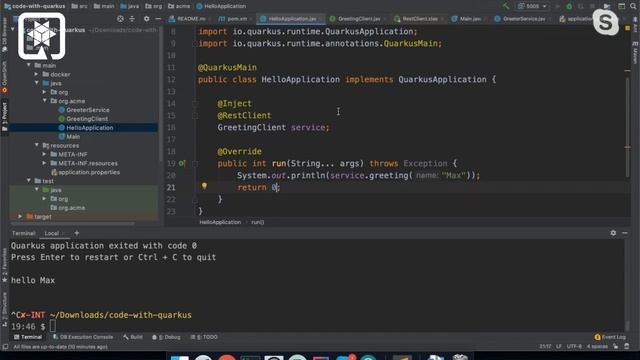Click the LF line separator in status bar
640x360 pixels.
[x=559, y=347]
